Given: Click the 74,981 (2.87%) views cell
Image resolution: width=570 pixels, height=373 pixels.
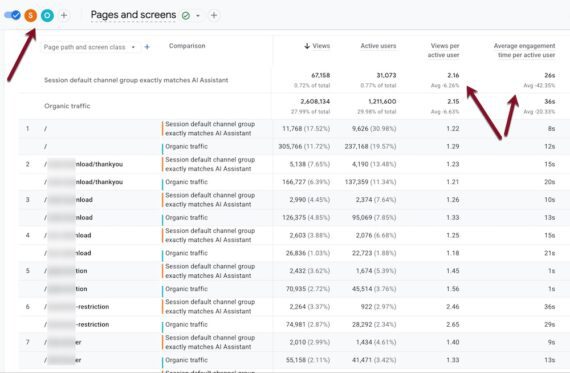Looking at the screenshot, I should [x=308, y=324].
